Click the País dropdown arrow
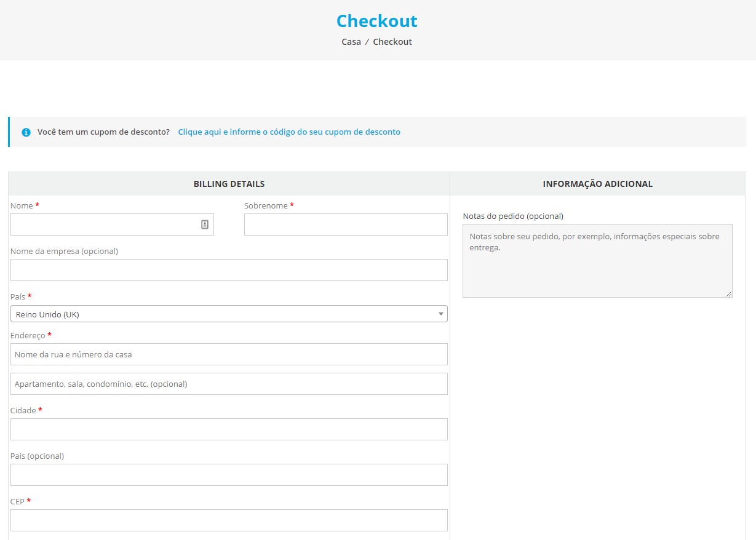Viewport: 756px width, 540px height. coord(440,314)
